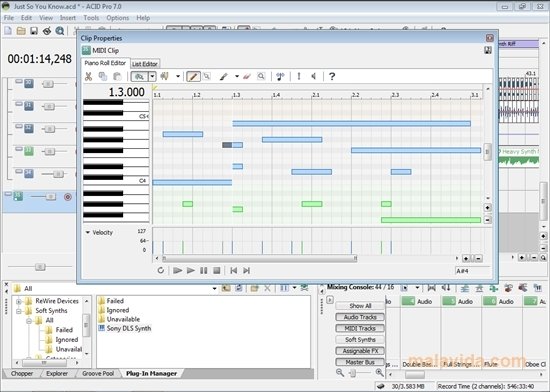Click the Zoom In magnifier in Mixing Console
The image size is (550, 392).
[380, 372]
